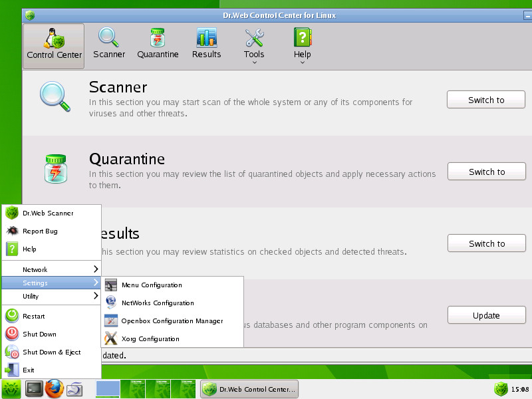Click the taskbar clock showing 15:08
The width and height of the screenshot is (532, 399).
click(520, 389)
